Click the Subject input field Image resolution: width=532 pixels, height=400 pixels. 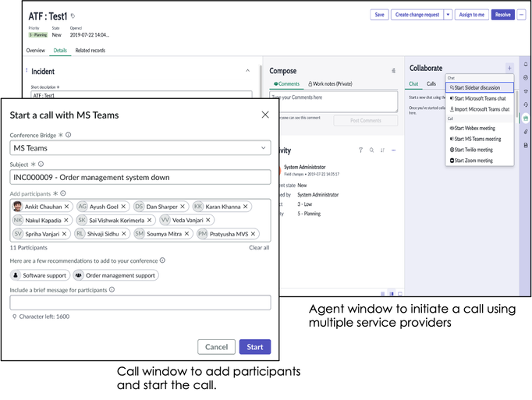tap(140, 177)
